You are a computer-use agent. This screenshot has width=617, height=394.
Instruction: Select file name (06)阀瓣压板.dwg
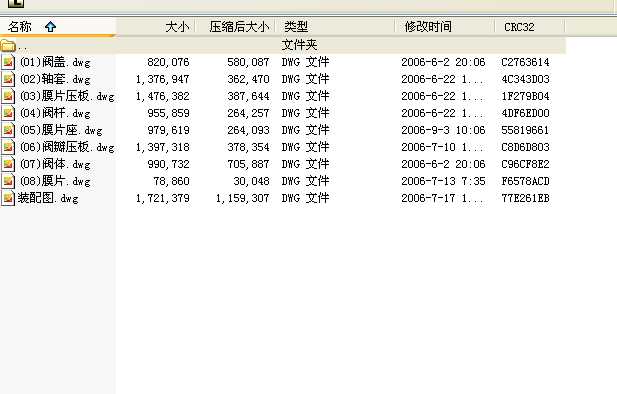pos(67,147)
